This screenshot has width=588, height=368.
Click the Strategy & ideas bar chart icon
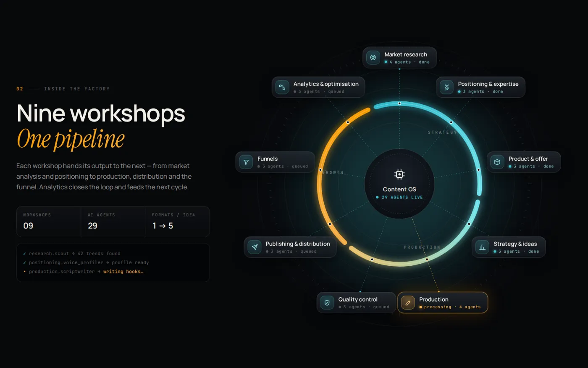tap(482, 247)
